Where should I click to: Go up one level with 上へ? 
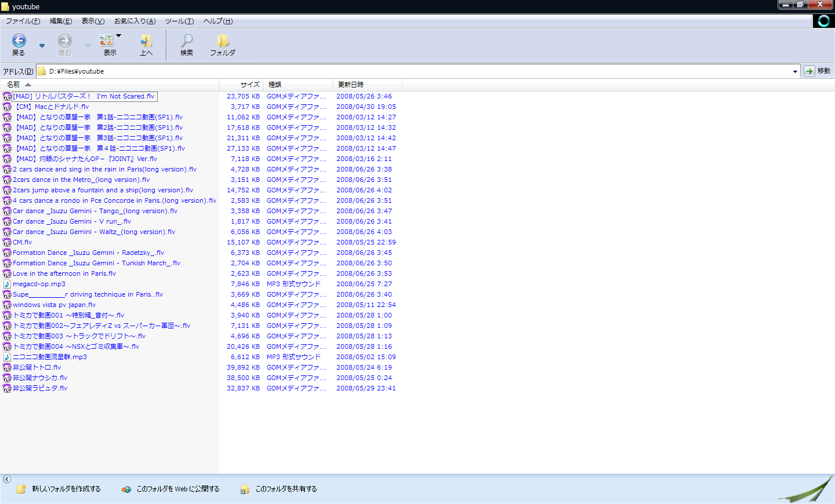tap(146, 45)
